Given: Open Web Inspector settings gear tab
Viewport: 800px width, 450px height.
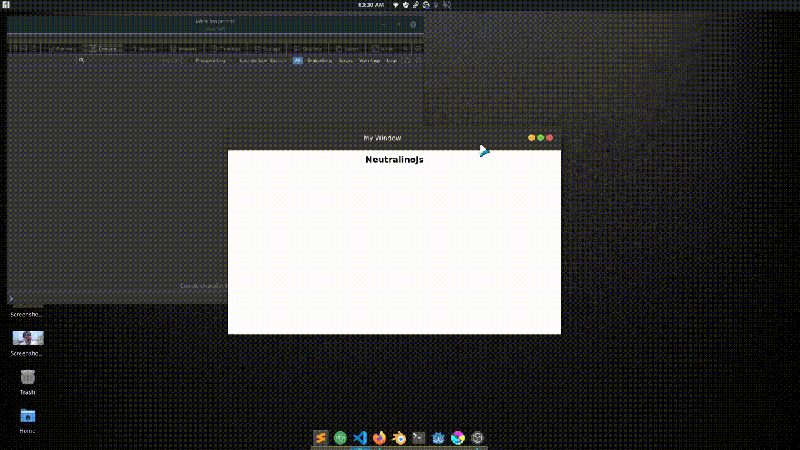Looking at the screenshot, I should point(418,49).
